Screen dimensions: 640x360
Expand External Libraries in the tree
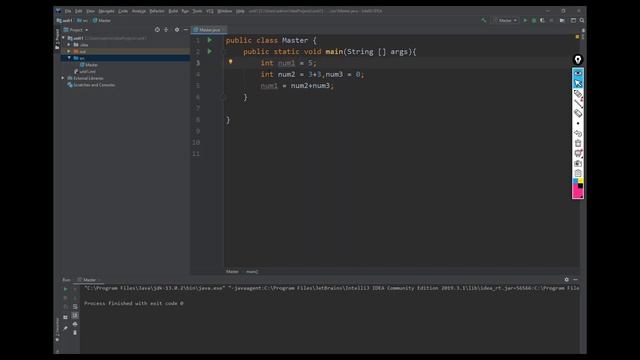click(63, 78)
